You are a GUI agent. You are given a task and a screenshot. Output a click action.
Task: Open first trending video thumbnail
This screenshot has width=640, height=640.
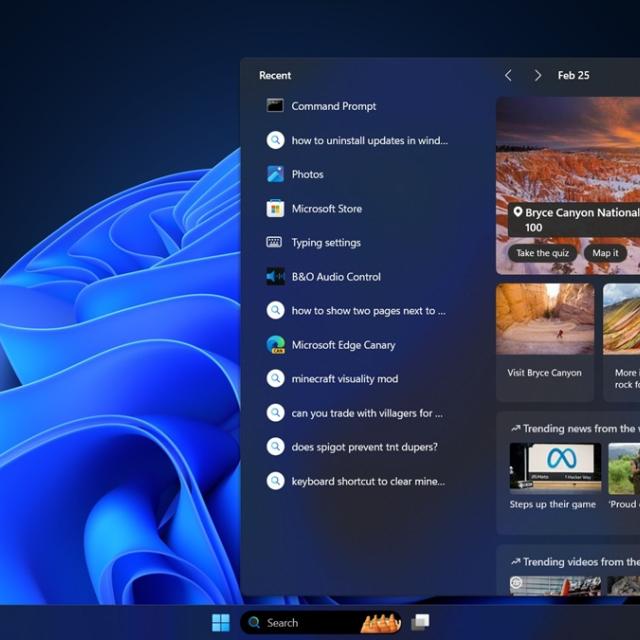pyautogui.click(x=555, y=586)
